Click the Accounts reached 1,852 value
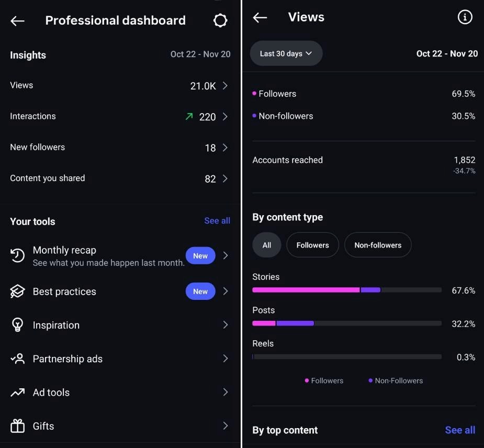The width and height of the screenshot is (484, 448). (x=464, y=160)
